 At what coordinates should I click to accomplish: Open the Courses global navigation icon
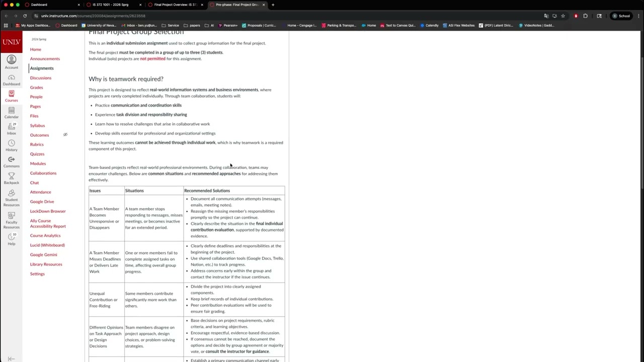click(x=11, y=97)
